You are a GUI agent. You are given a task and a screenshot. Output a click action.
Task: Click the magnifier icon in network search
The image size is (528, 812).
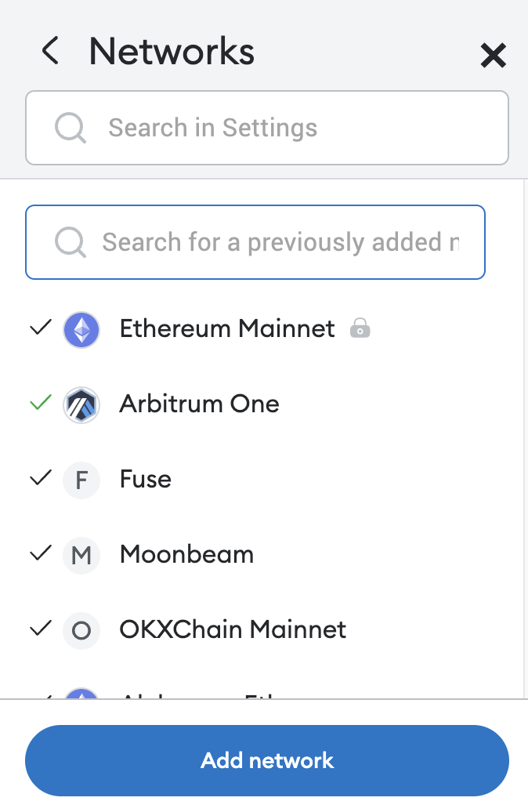pos(71,242)
